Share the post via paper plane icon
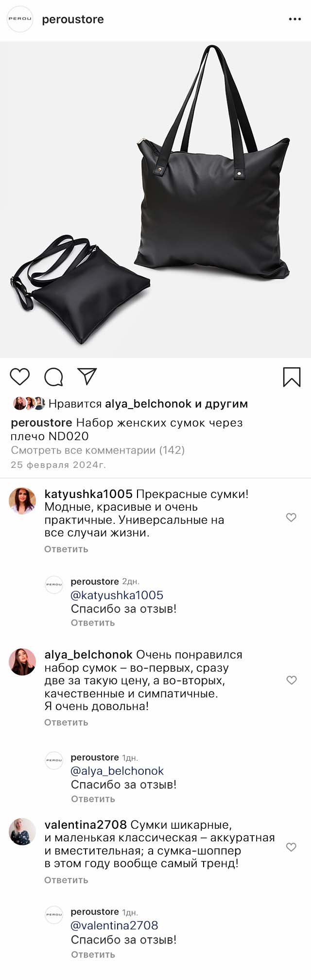 tap(87, 376)
